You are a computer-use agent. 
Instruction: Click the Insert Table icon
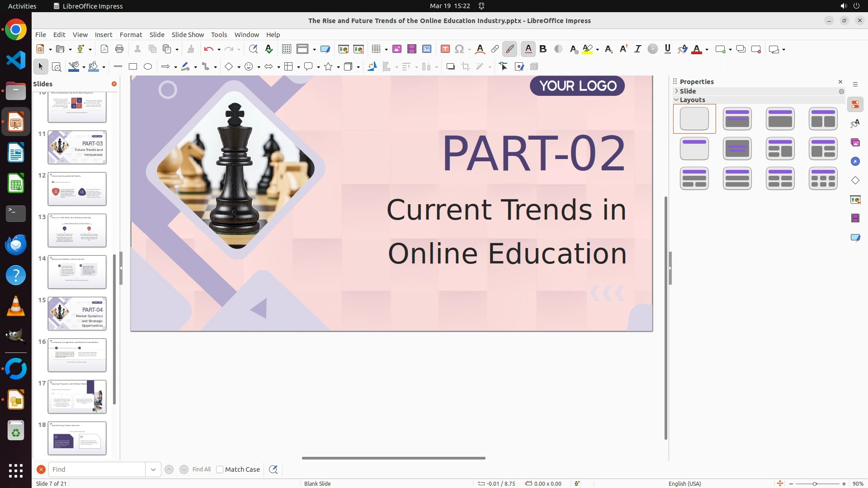pos(376,49)
